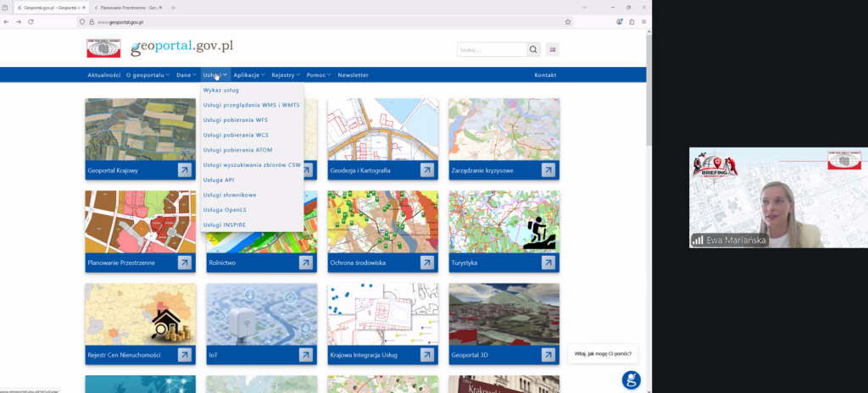Expand the Rejestry menu
This screenshot has width=868, height=393.
point(286,75)
